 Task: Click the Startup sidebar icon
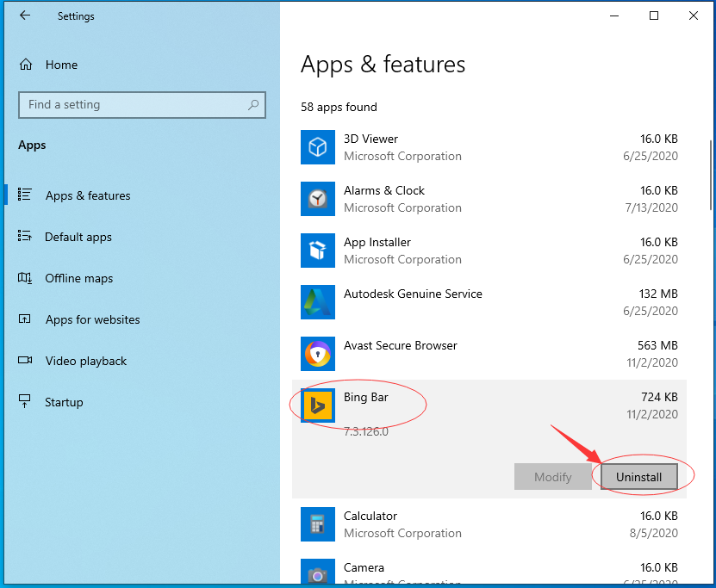pos(24,401)
